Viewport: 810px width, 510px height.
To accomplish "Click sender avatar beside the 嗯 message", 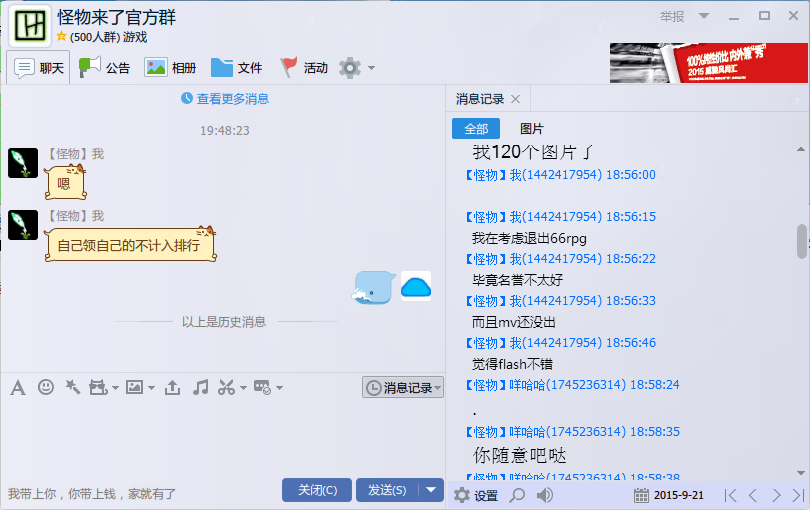I will (x=23, y=163).
